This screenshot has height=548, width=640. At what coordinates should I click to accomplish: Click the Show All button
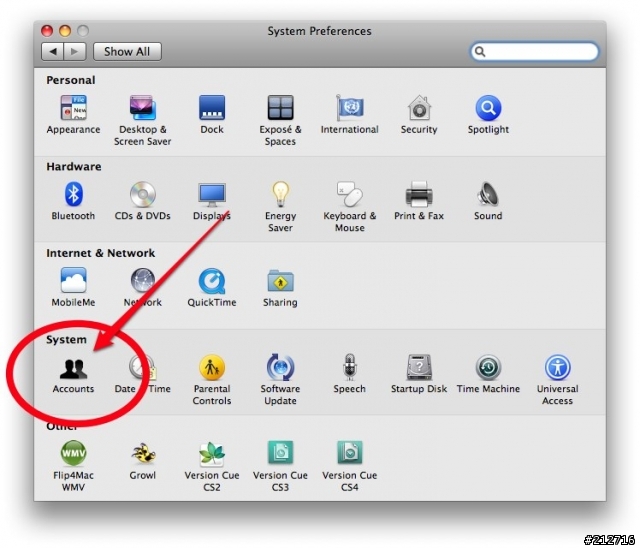pos(127,51)
